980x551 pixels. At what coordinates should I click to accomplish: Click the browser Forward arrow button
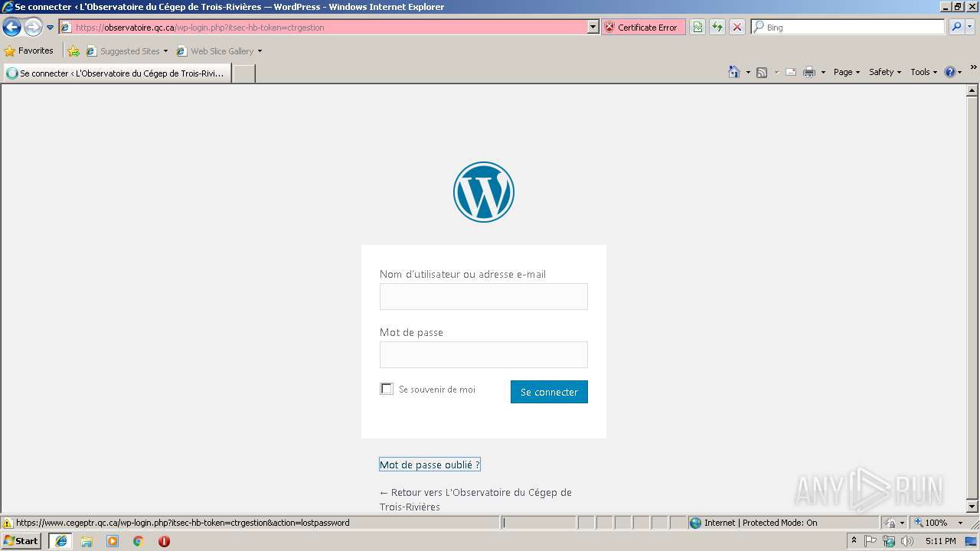pos(33,28)
